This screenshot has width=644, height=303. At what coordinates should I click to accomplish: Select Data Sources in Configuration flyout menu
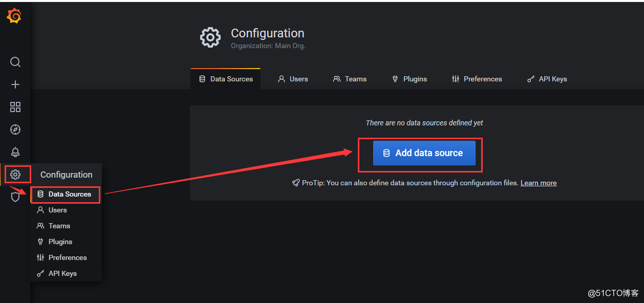click(x=66, y=194)
